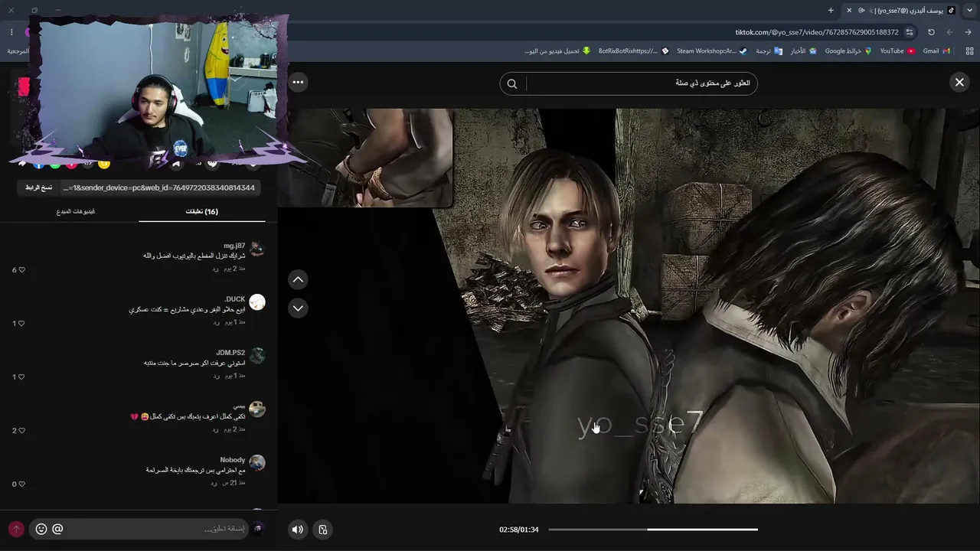Select the comments (16) tab
Screen dimensions: 980x551
[x=202, y=211]
